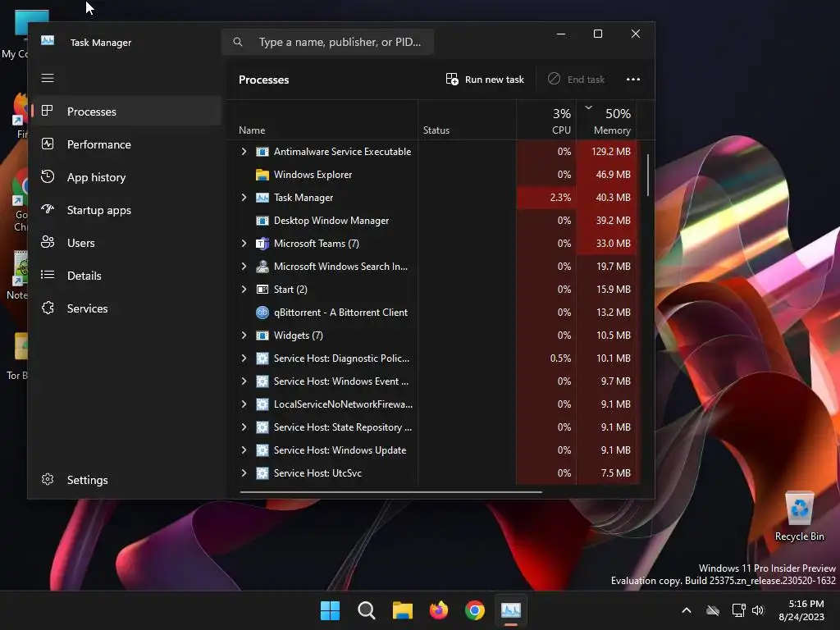840x630 pixels.
Task: Open the three-dots more options menu
Action: tap(633, 80)
